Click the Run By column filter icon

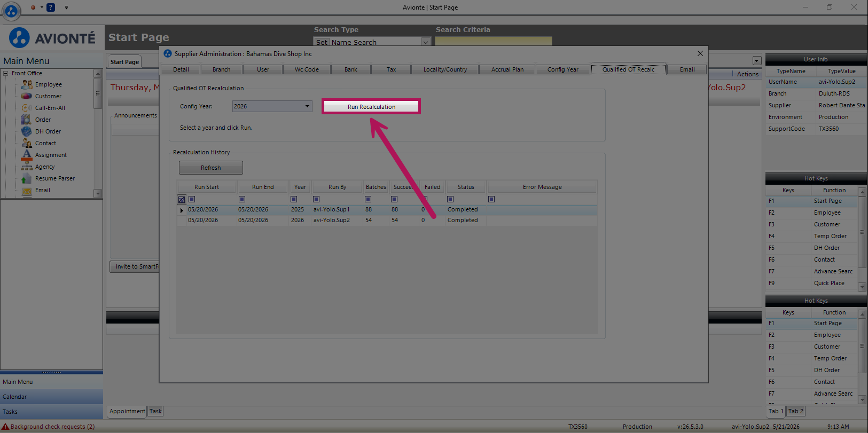point(316,199)
